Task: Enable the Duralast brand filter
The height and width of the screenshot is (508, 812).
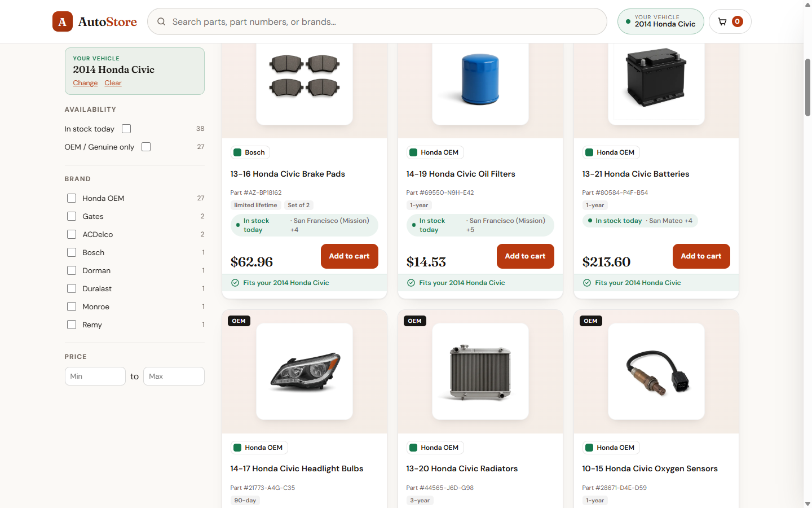Action: tap(72, 288)
